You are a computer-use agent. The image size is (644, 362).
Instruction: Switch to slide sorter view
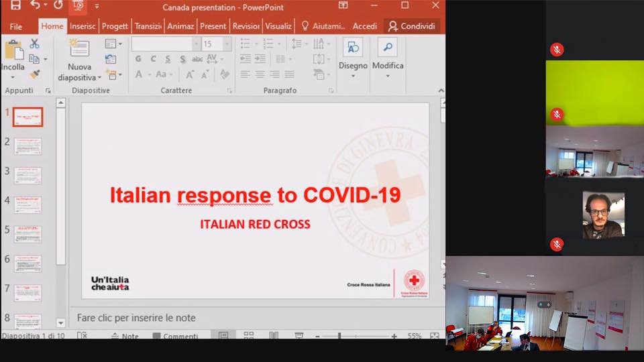pos(248,335)
